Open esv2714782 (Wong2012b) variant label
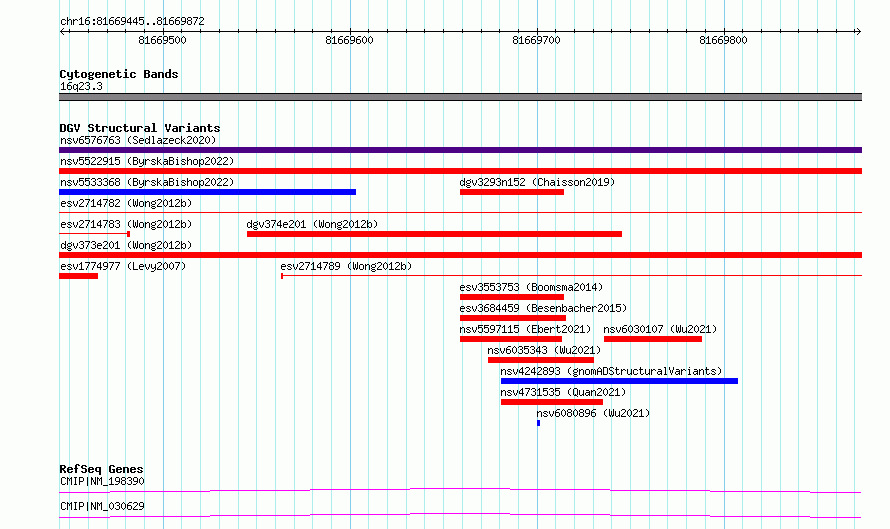890x529 pixels. pos(126,203)
